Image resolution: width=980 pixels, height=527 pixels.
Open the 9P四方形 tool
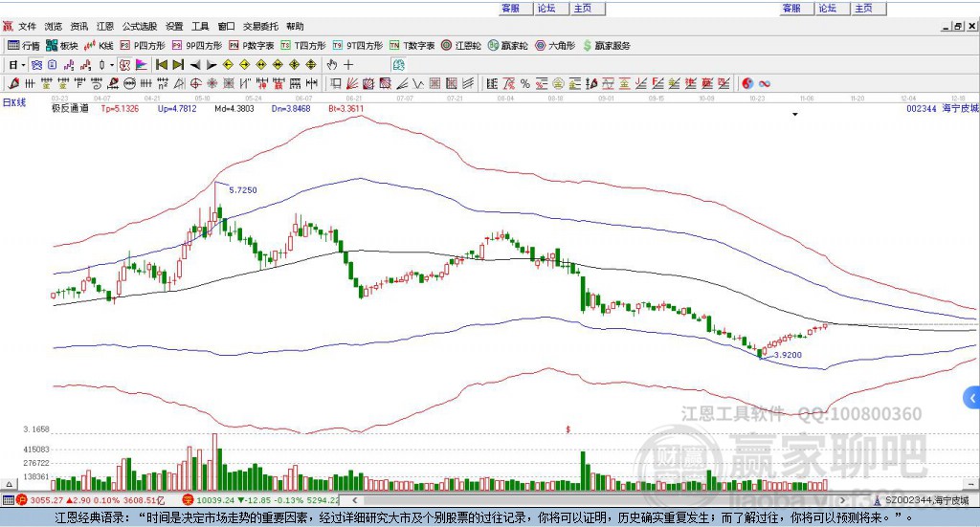[197, 46]
